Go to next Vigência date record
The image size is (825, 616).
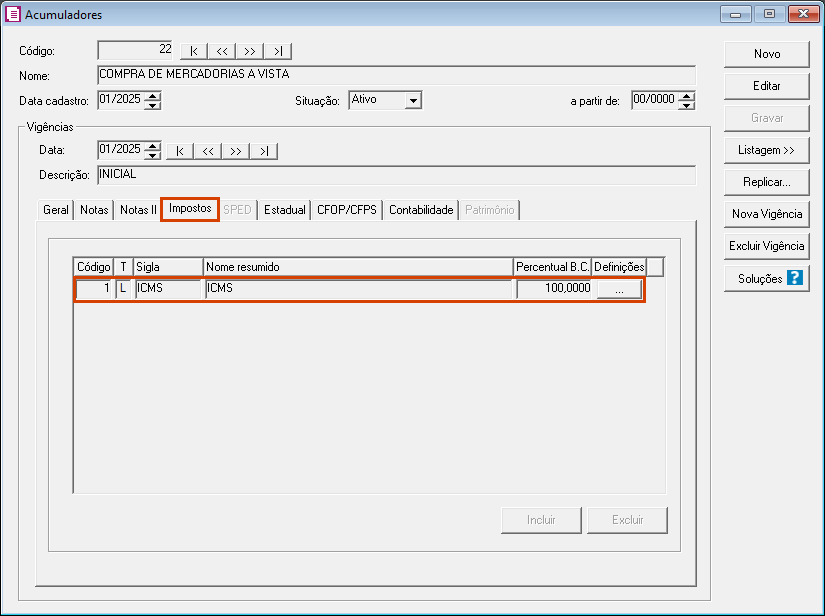click(236, 151)
